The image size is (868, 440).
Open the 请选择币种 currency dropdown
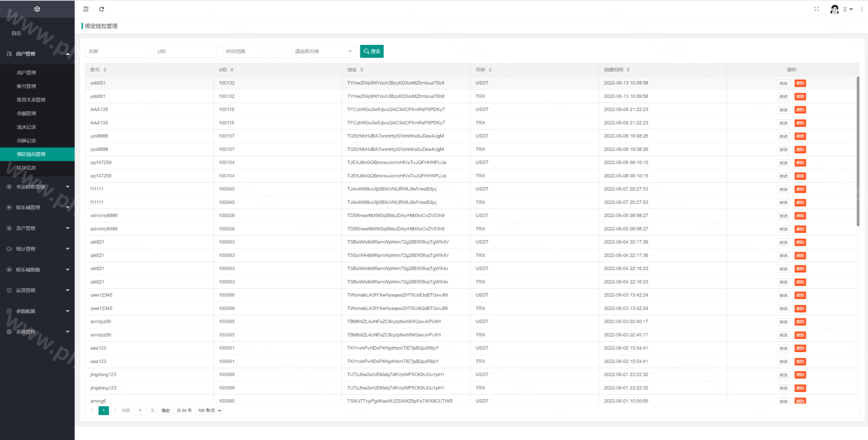(x=323, y=52)
